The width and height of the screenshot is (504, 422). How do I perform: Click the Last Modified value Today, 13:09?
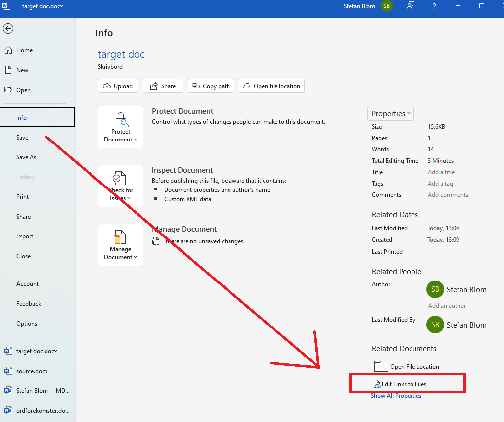tap(443, 228)
